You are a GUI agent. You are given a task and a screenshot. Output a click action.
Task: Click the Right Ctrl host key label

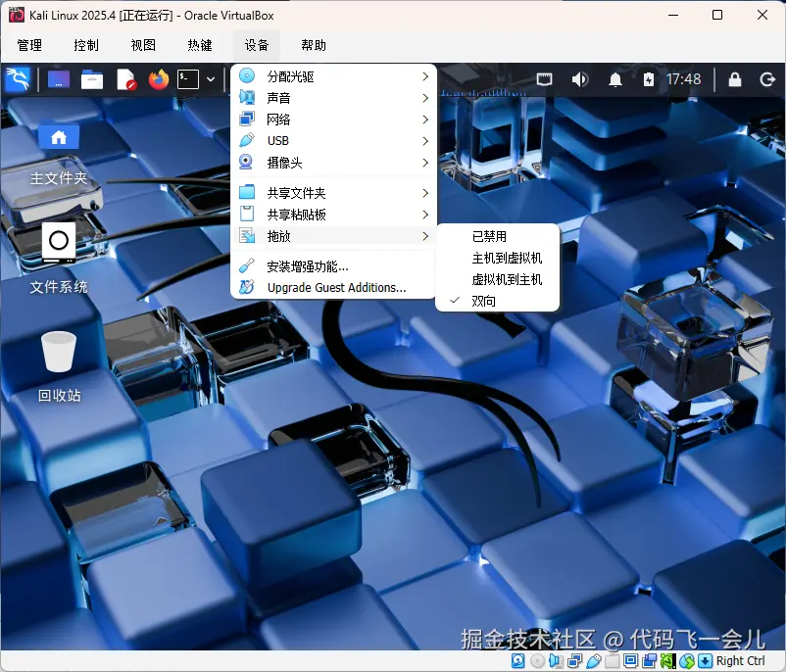click(x=741, y=661)
